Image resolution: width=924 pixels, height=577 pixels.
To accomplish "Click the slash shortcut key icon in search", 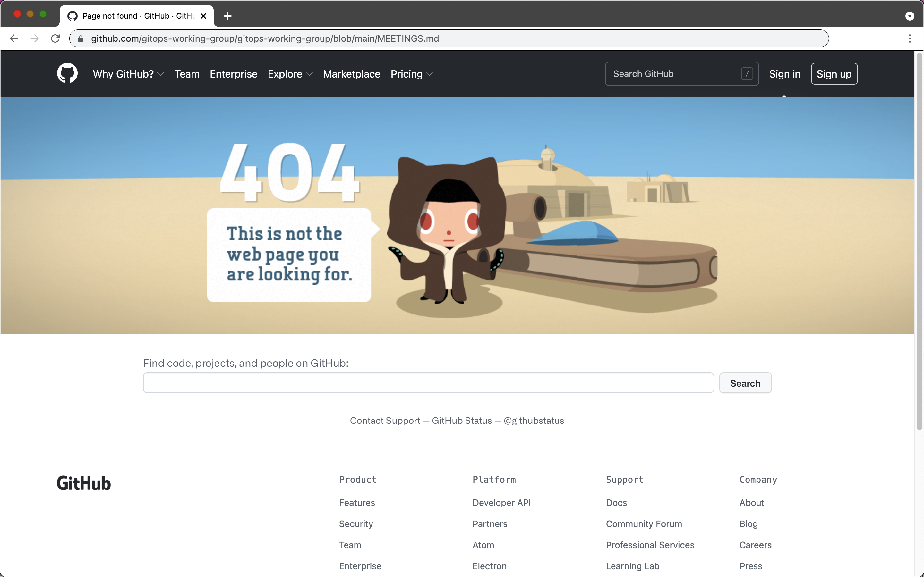I will coord(747,74).
